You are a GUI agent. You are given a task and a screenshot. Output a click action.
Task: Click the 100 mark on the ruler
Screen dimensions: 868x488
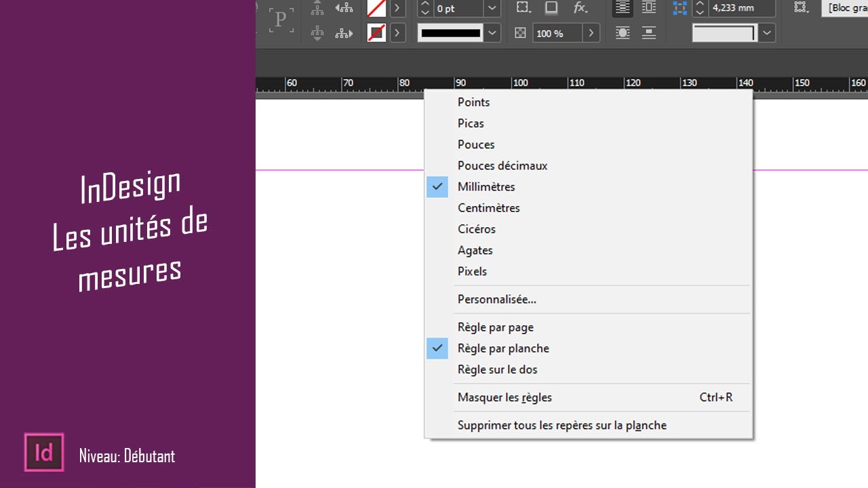520,83
